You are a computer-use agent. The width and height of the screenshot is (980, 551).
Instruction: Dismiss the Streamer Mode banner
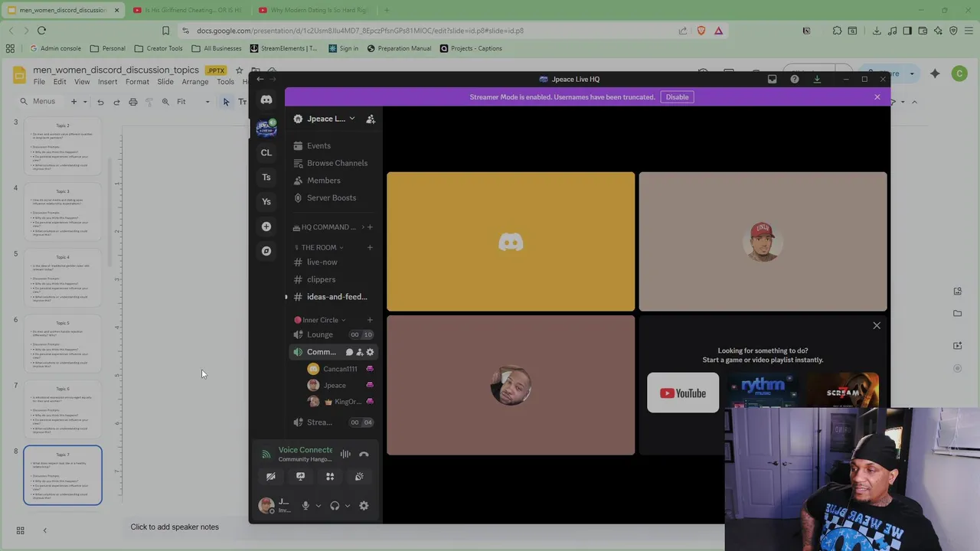(877, 97)
